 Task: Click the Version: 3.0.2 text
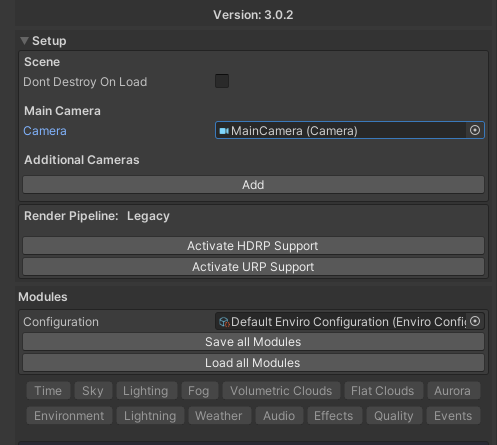click(253, 15)
